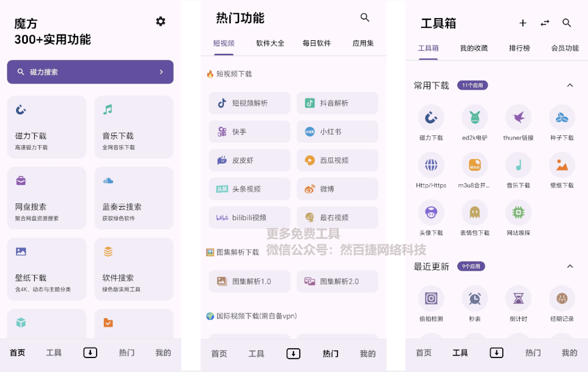The image size is (588, 372).
Task: Launch the 表情包下载 sticker tool
Action: pos(474,217)
